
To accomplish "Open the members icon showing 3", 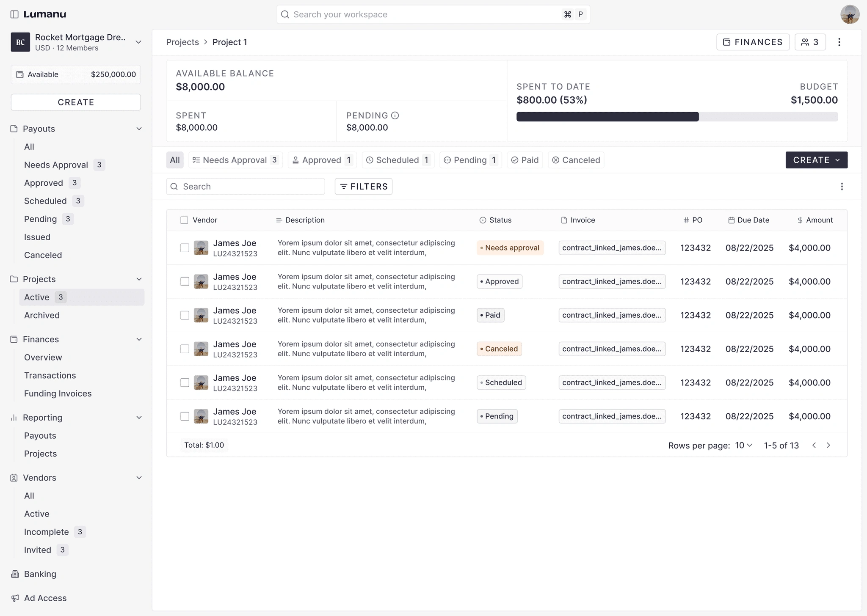I will tap(810, 42).
